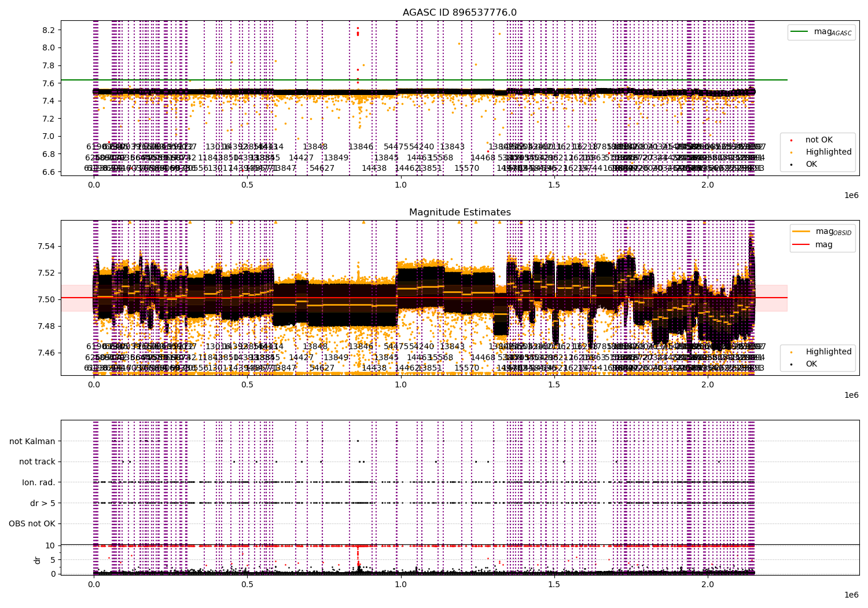This screenshot has height=608, width=868.
Task: Select 'OK' in the middle plot legend
Action: tap(811, 364)
